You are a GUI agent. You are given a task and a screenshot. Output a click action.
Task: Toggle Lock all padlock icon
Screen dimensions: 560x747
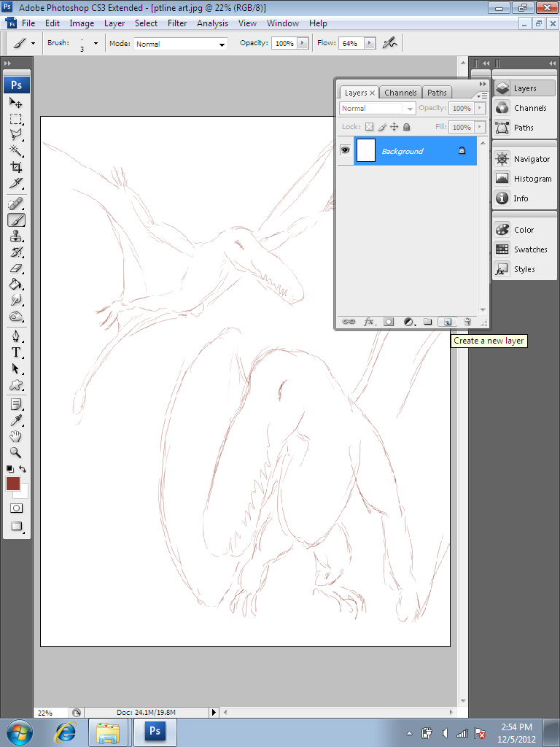point(406,127)
